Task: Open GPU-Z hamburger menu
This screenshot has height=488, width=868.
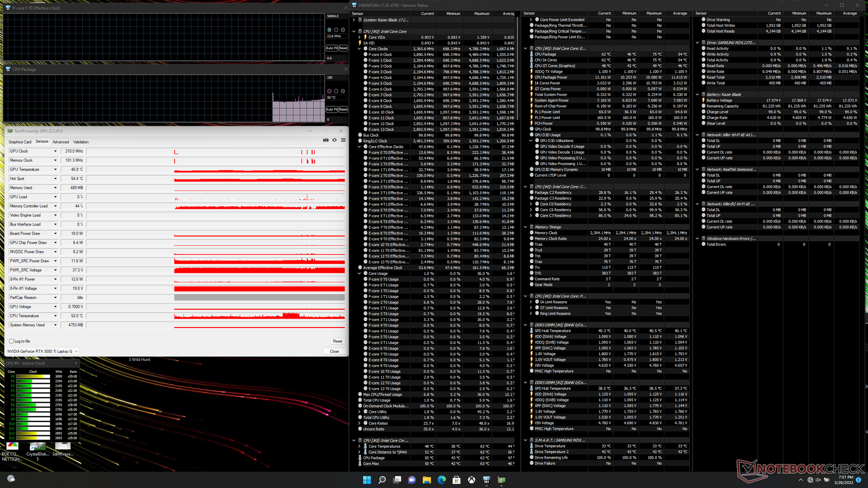Action: (343, 140)
